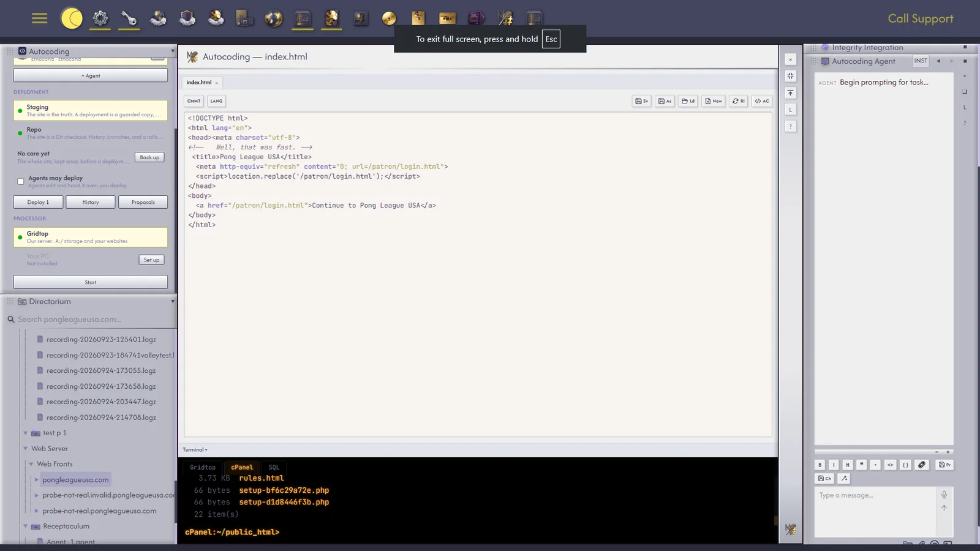Select the Repo deployment option
The width and height of the screenshot is (980, 551).
[x=91, y=133]
